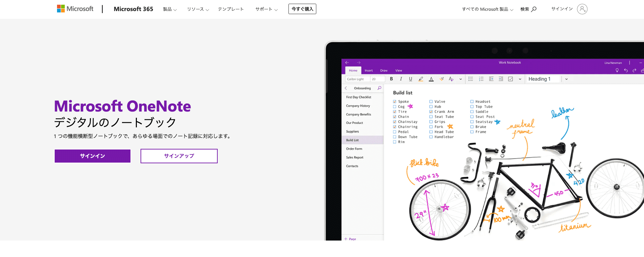644x257 pixels.
Task: Click the purple サインイン button
Action: (93, 156)
